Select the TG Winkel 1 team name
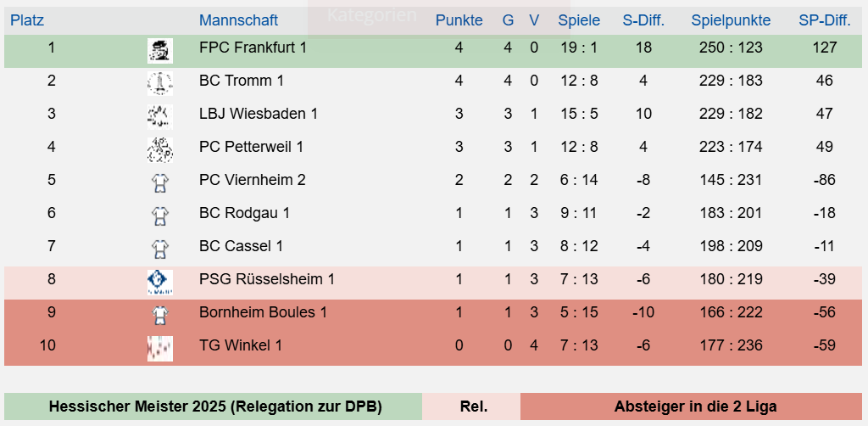Viewport: 868px width, 426px height. (241, 345)
